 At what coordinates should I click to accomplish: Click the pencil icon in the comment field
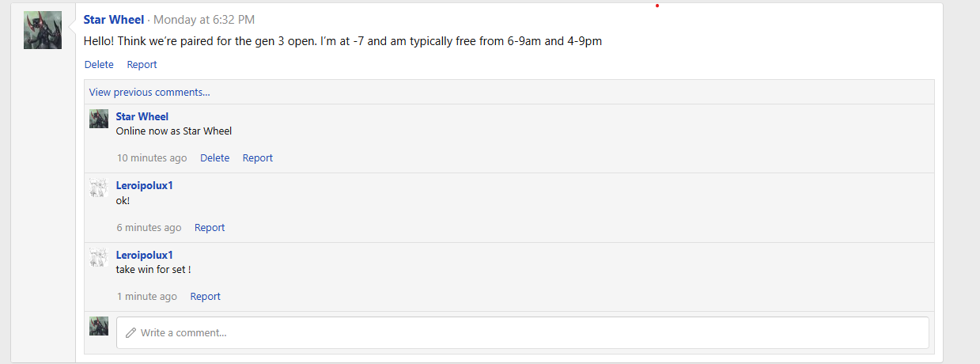(x=131, y=333)
